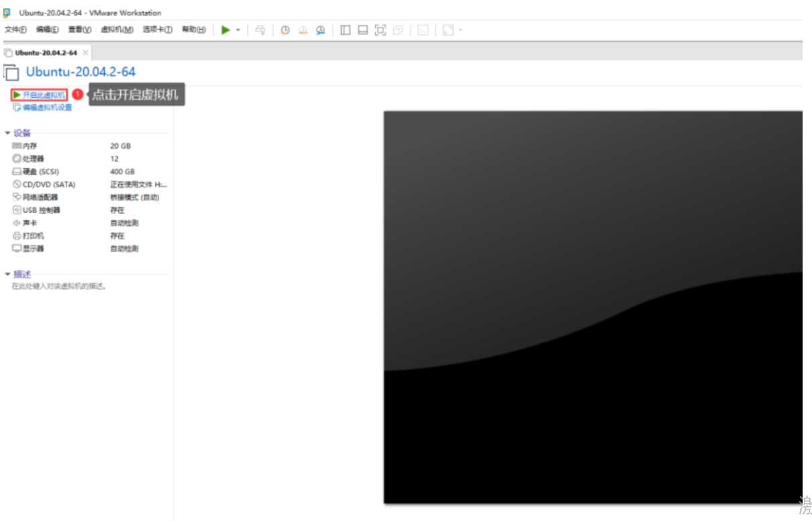The image size is (812, 521).
Task: Collapse the 描述 section
Action: [x=7, y=274]
